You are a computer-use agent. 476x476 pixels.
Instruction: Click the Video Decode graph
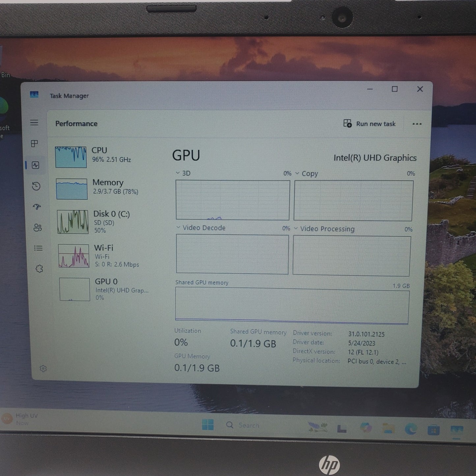coord(232,254)
